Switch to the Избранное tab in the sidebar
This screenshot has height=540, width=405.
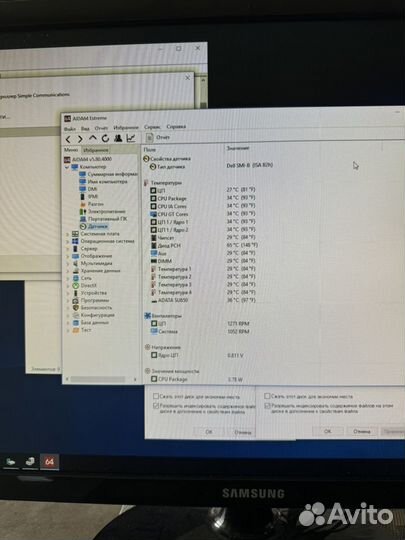[96, 150]
